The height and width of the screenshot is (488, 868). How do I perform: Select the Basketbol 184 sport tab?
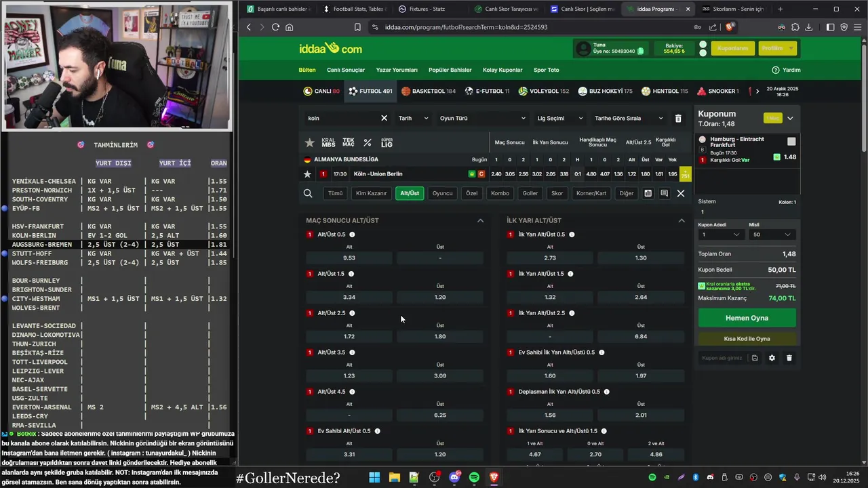429,91
